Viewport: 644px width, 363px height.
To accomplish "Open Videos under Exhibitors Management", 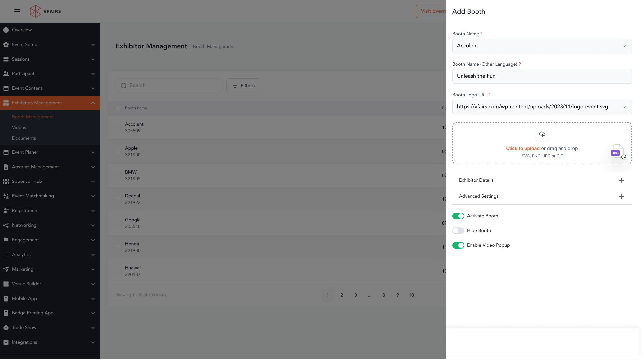I will pyautogui.click(x=19, y=127).
